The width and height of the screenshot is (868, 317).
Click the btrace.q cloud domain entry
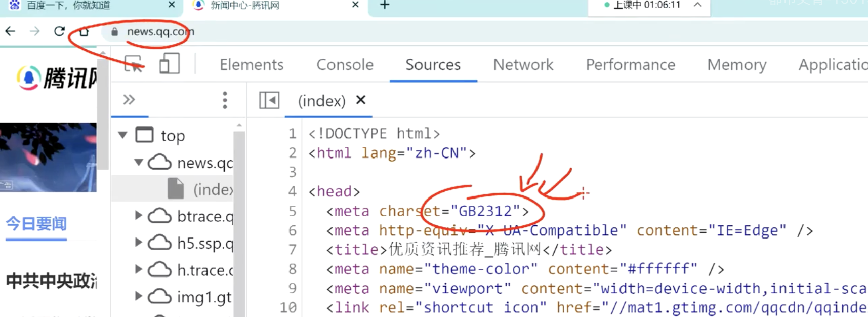190,216
